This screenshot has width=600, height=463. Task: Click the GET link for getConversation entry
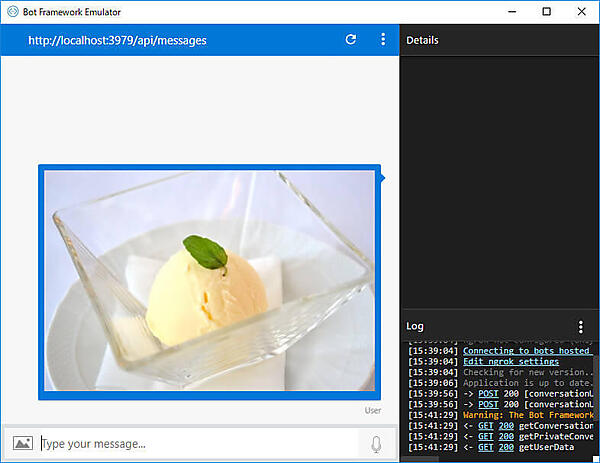click(486, 425)
